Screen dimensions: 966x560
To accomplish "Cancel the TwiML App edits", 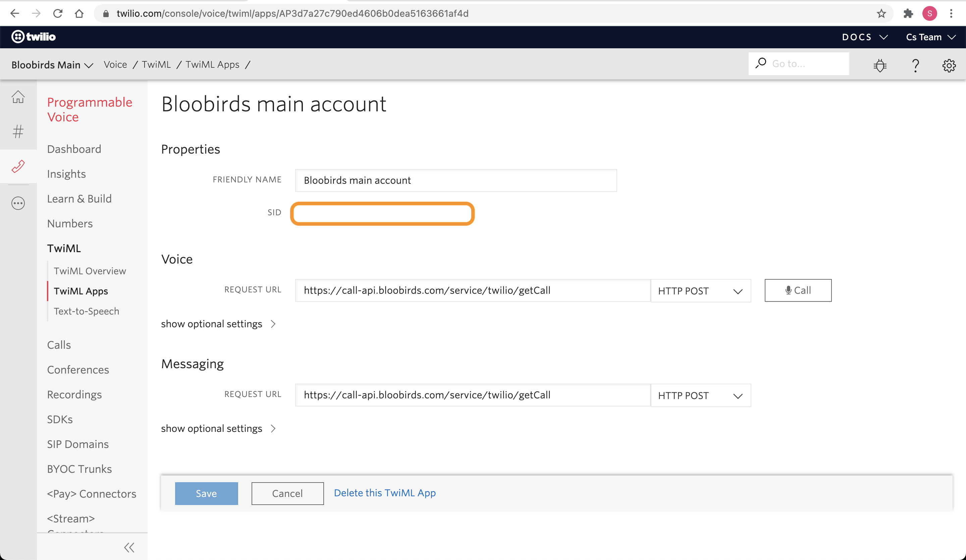I will click(287, 493).
